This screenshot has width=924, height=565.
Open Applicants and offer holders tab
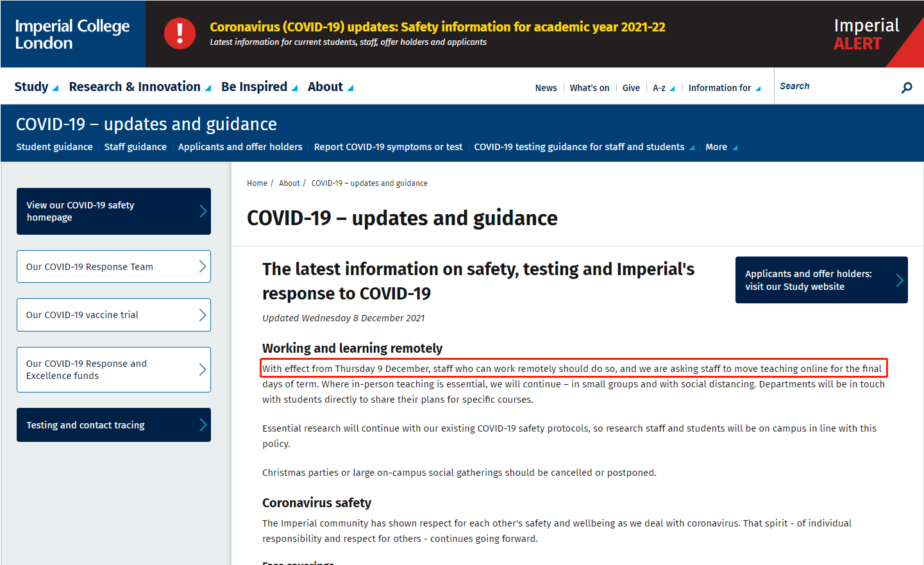240,147
